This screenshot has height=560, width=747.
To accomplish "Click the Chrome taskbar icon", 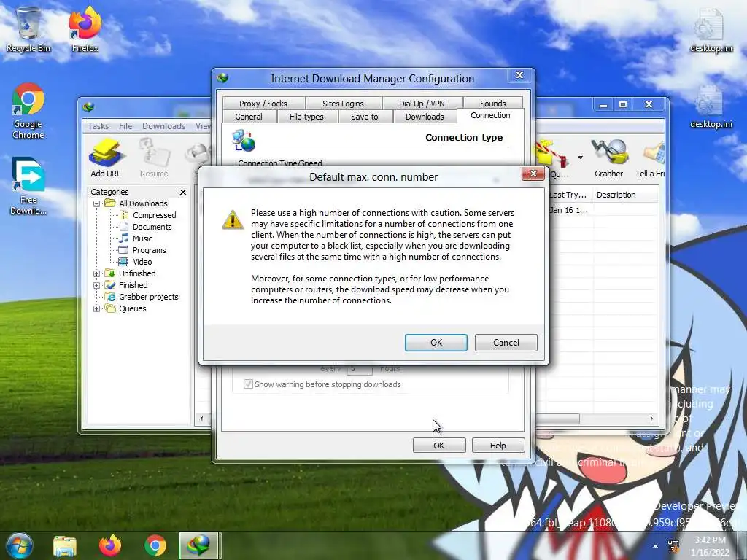I will pos(155,545).
